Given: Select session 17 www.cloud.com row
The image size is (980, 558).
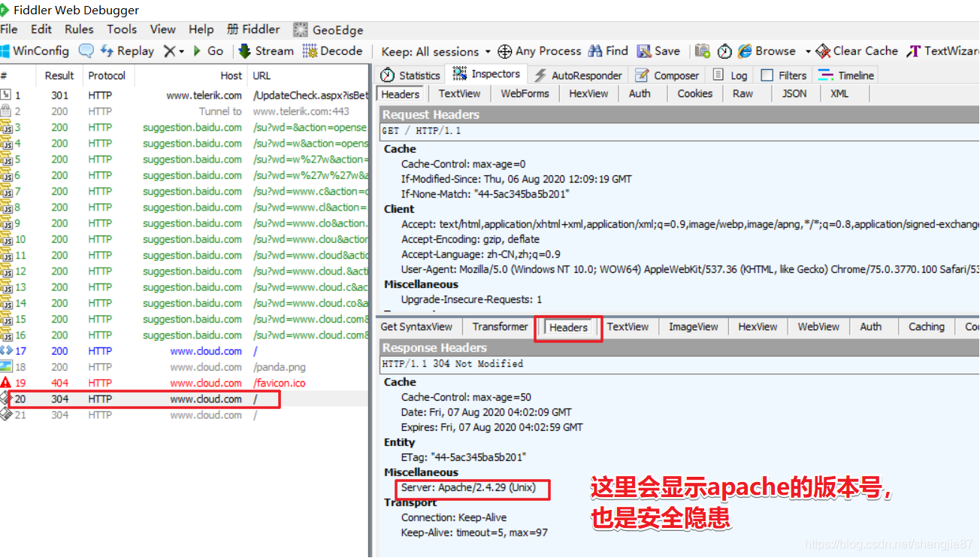Looking at the screenshot, I should coord(184,351).
